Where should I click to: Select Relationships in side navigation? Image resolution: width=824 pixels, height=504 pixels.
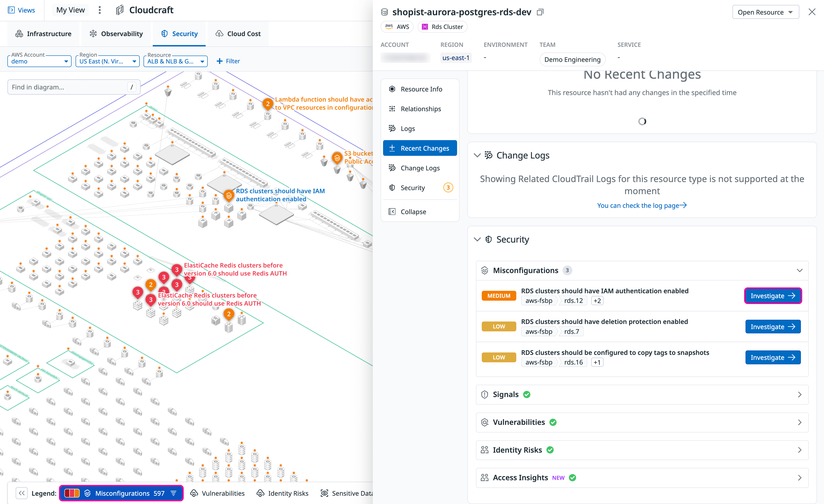(420, 109)
